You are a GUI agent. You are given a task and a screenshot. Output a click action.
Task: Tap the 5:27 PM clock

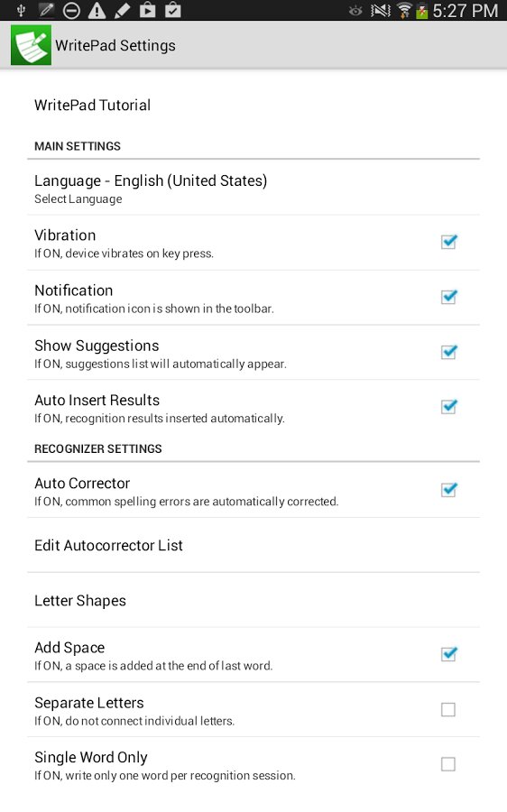(466, 10)
